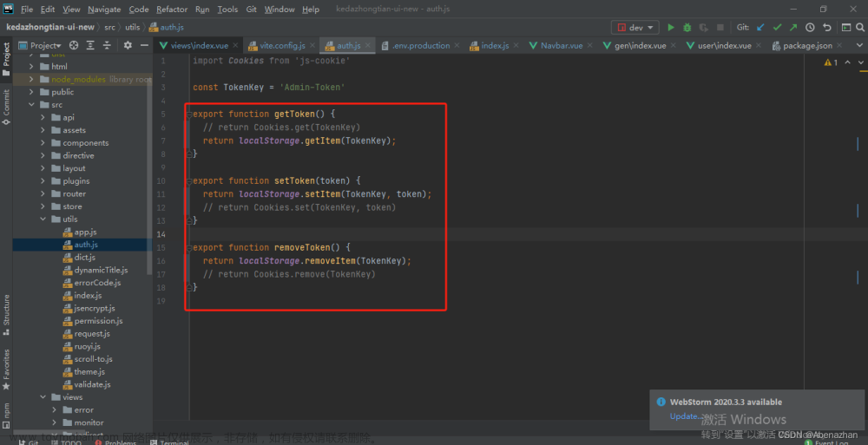
Task: Switch to the index.js editor tab
Action: [x=495, y=45]
